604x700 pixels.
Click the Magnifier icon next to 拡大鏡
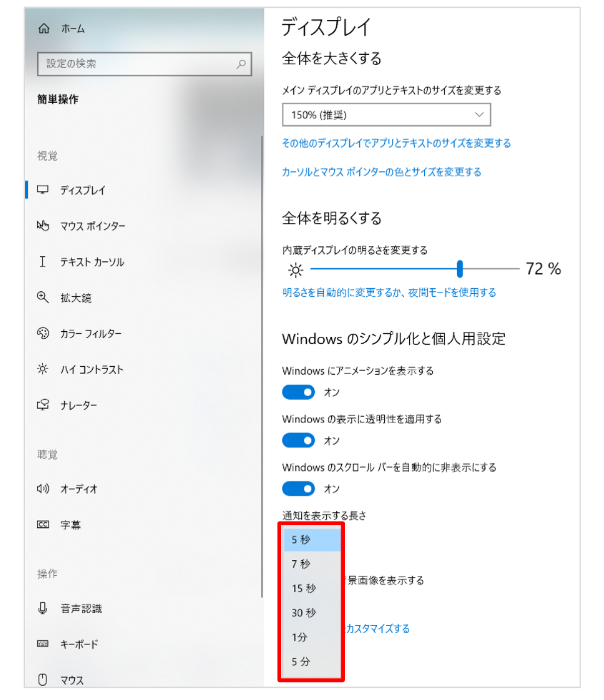pos(43,298)
